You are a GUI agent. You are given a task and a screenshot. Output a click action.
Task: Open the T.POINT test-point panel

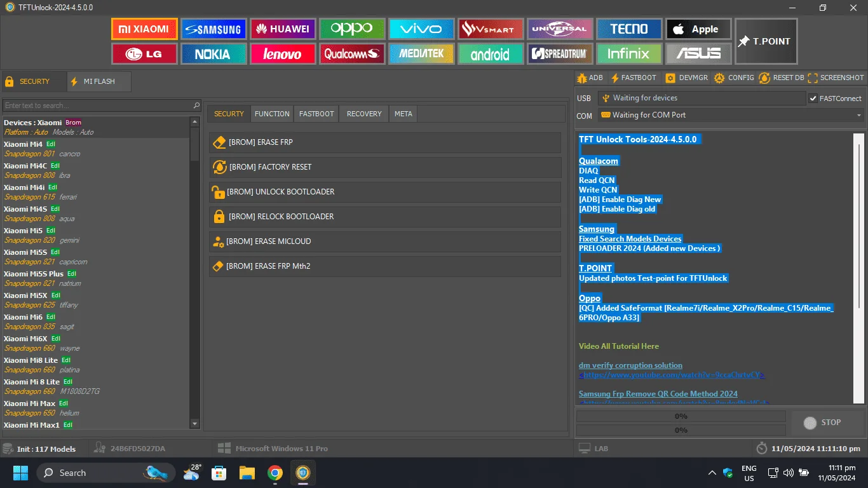(x=766, y=41)
